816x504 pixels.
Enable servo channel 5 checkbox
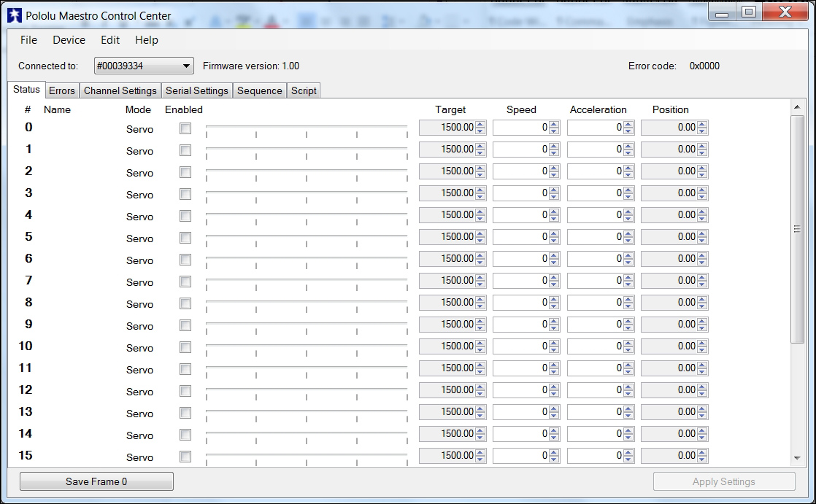(185, 238)
